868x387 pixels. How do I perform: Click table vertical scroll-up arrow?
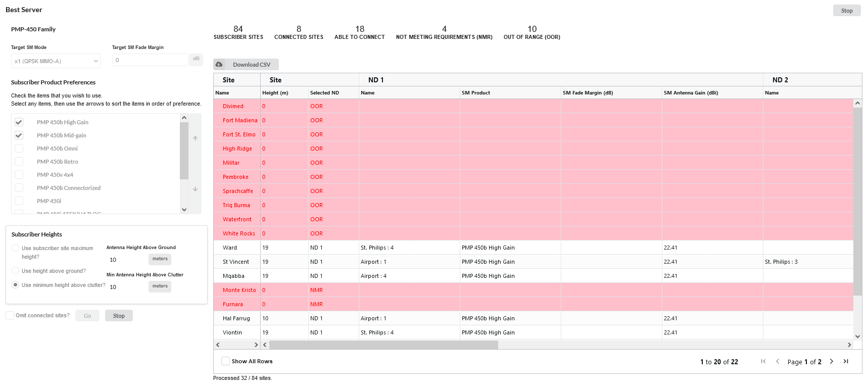click(x=857, y=103)
